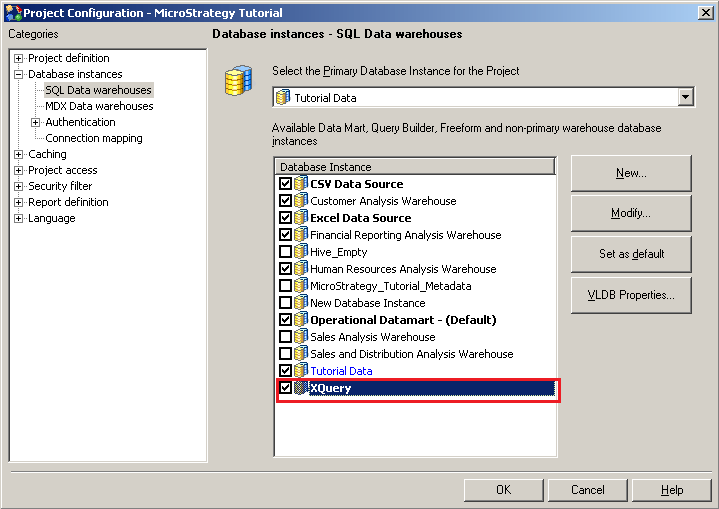Click the Language tree label
The width and height of the screenshot is (719, 509).
52,218
